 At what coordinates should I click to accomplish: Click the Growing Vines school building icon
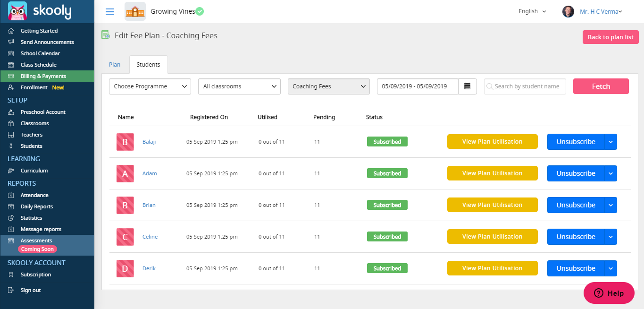click(135, 11)
